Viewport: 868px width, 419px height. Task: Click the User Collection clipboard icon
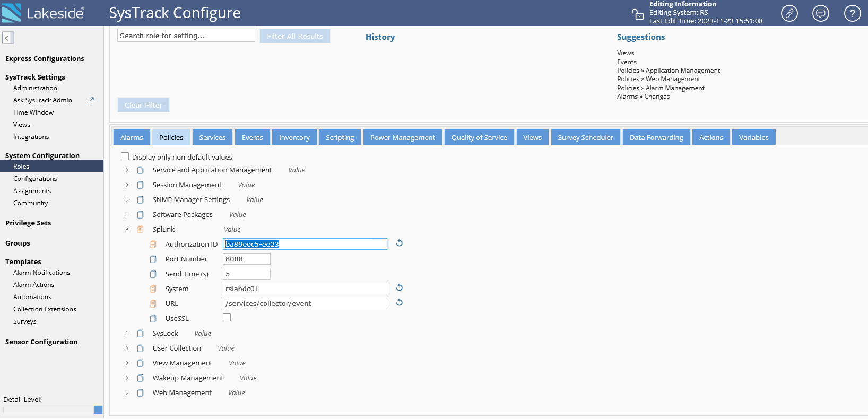point(141,348)
